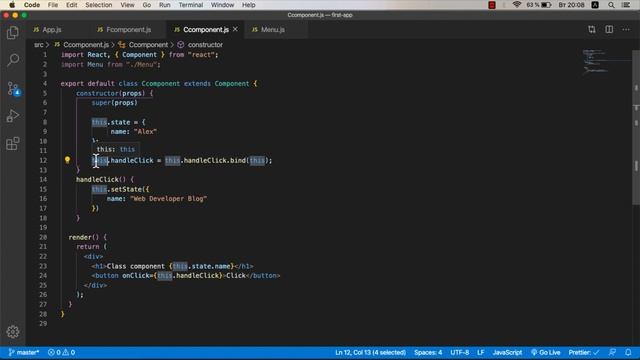Change language mode JavaScript

[x=507, y=352]
